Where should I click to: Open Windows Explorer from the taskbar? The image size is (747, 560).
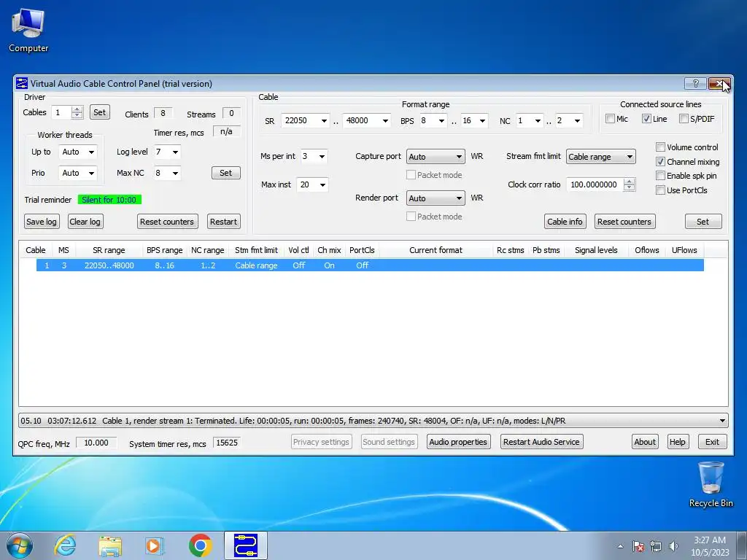click(x=110, y=545)
